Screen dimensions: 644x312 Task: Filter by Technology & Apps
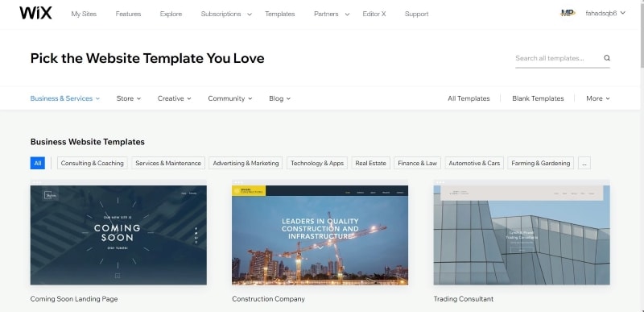tap(317, 163)
